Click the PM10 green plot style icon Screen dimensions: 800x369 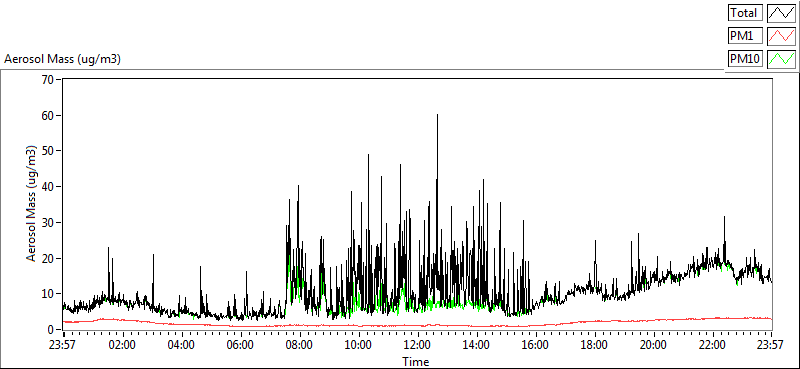click(782, 59)
